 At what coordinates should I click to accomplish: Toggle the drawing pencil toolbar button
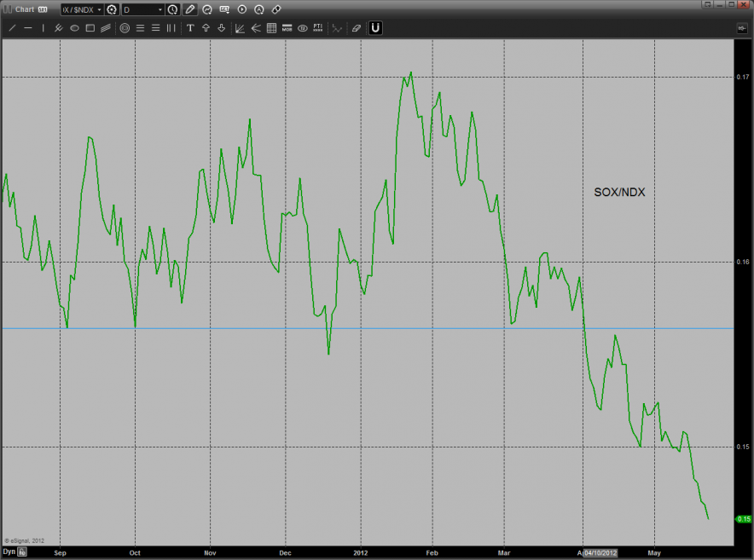click(x=189, y=9)
